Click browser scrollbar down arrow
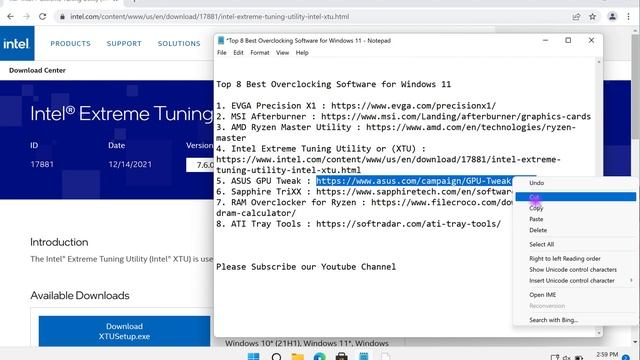Screen dimensions: 640x360 tap(636, 342)
